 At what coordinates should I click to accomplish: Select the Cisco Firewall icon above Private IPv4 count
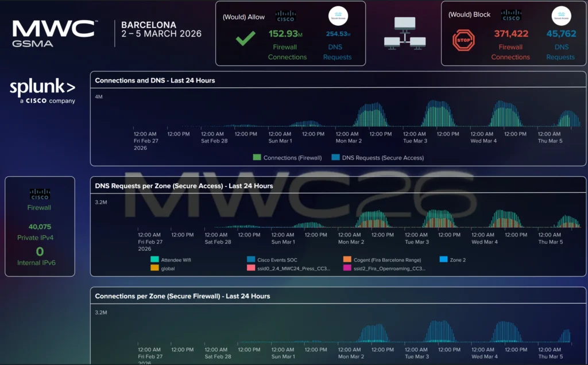tap(39, 195)
